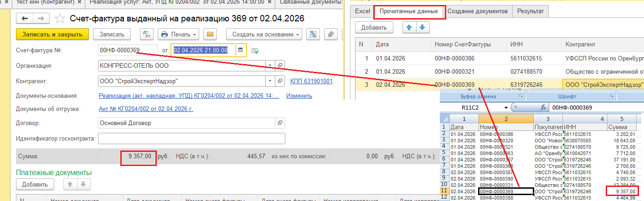Add document to favorites with star icon
The height and width of the screenshot is (201, 644).
pyautogui.click(x=59, y=19)
